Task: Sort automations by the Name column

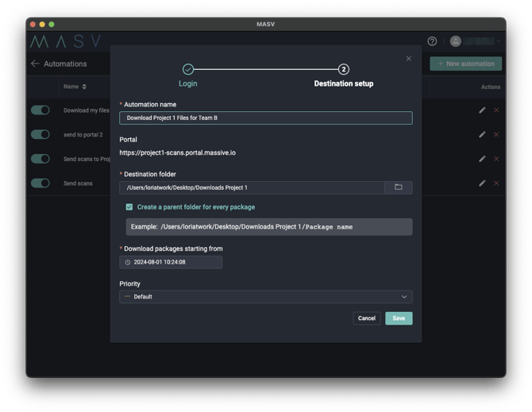Action: 75,87
